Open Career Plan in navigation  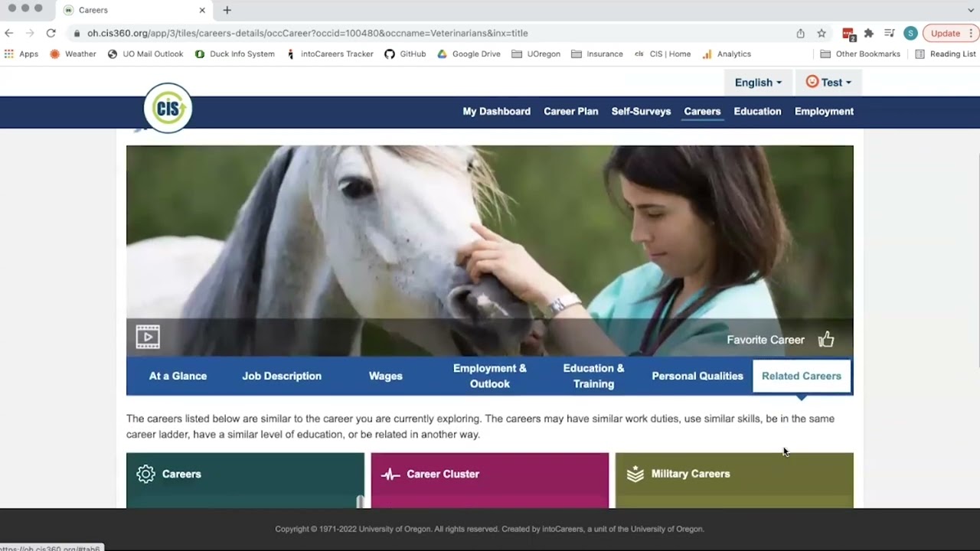pyautogui.click(x=570, y=112)
